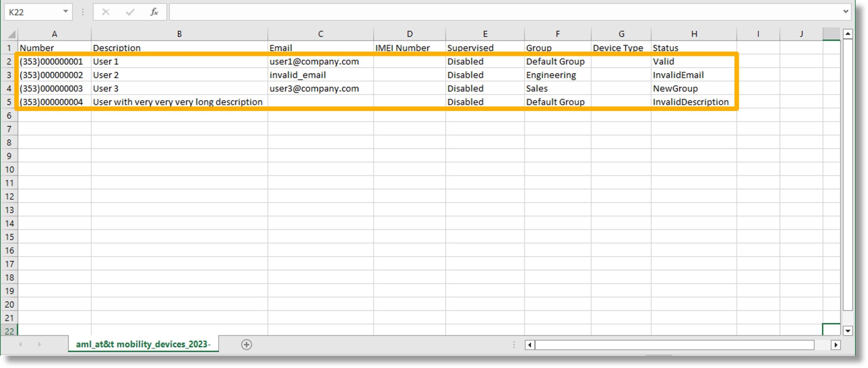The image size is (868, 368).
Task: Select cell with user3@company.com
Action: pyautogui.click(x=320, y=88)
